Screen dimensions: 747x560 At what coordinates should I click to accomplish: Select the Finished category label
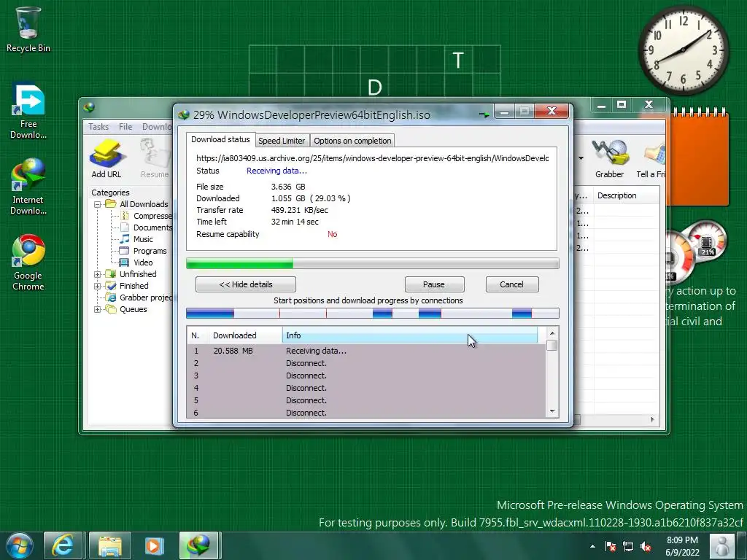coord(134,286)
